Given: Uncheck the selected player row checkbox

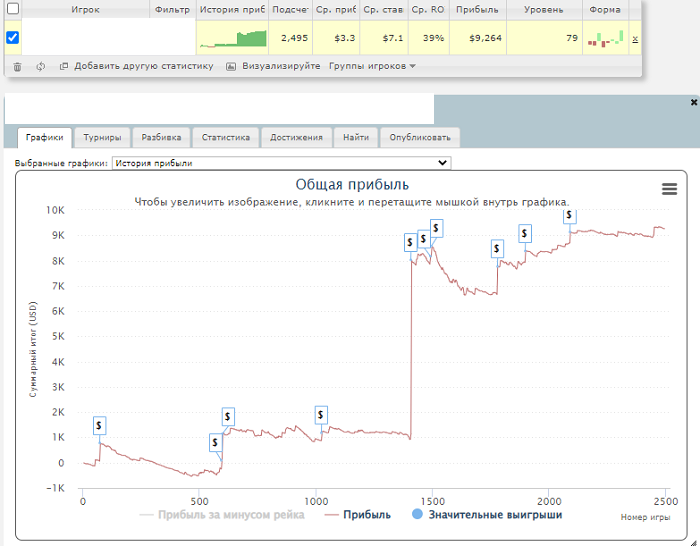Looking at the screenshot, I should pyautogui.click(x=12, y=38).
